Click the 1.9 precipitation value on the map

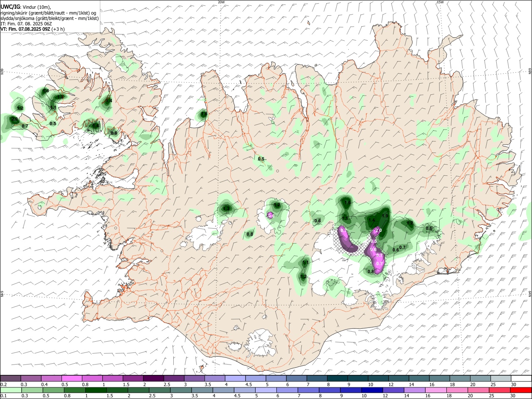click(x=385, y=216)
